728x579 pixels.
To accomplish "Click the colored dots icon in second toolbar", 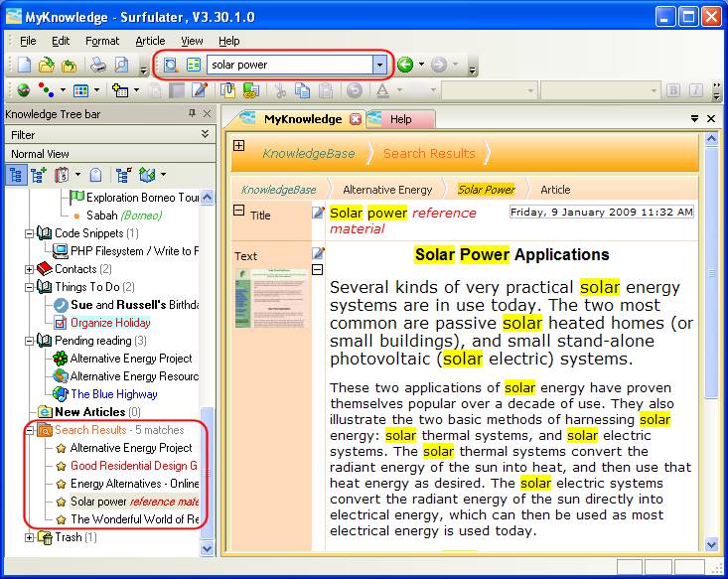I will click(x=46, y=90).
